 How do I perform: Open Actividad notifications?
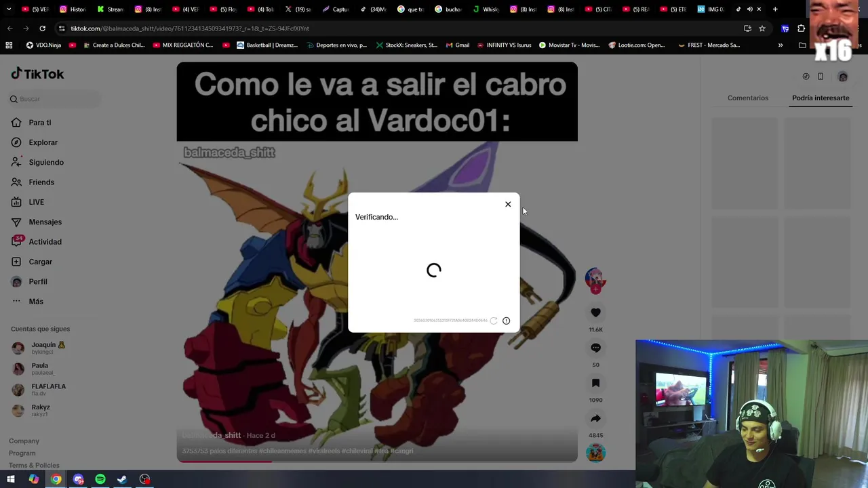pyautogui.click(x=45, y=242)
